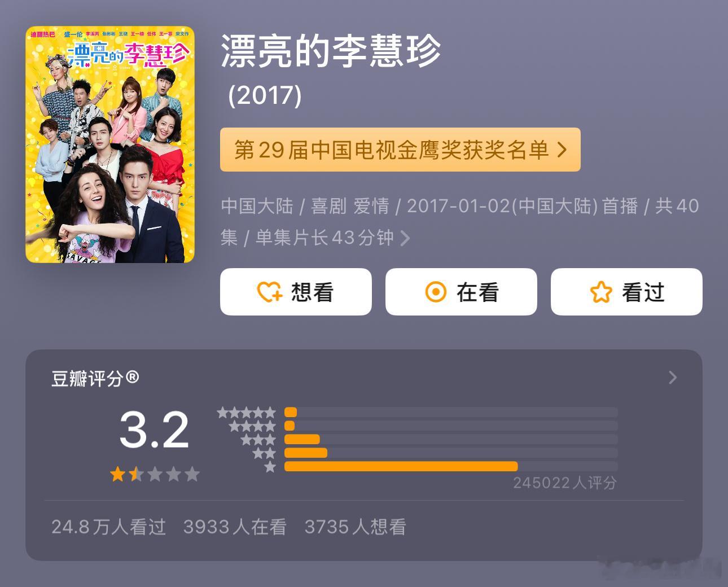Click the circle-dot icon on 在看
Viewport: 728px width, 587px height.
435,292
